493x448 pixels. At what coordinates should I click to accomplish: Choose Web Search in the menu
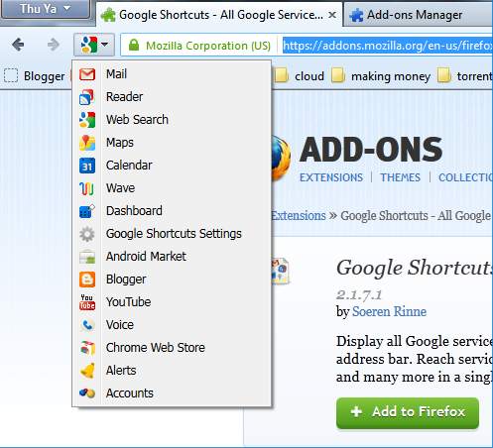coord(172,120)
